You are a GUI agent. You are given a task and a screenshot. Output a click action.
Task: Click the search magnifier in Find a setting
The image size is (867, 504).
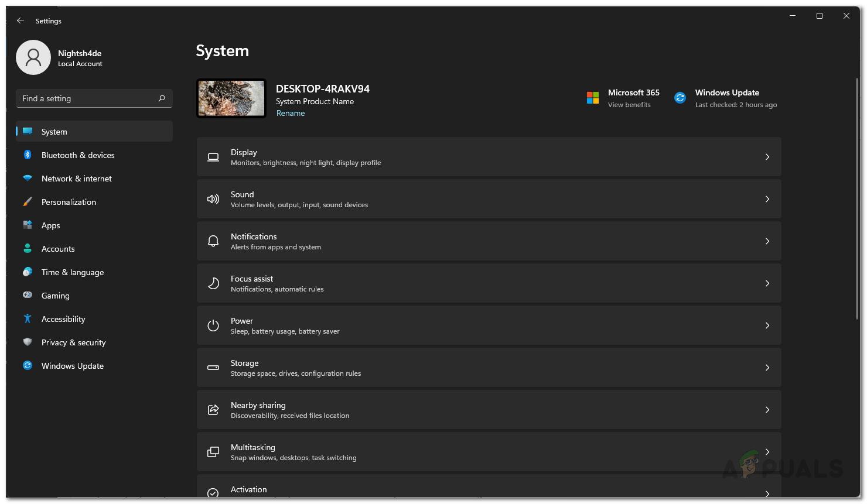(162, 98)
